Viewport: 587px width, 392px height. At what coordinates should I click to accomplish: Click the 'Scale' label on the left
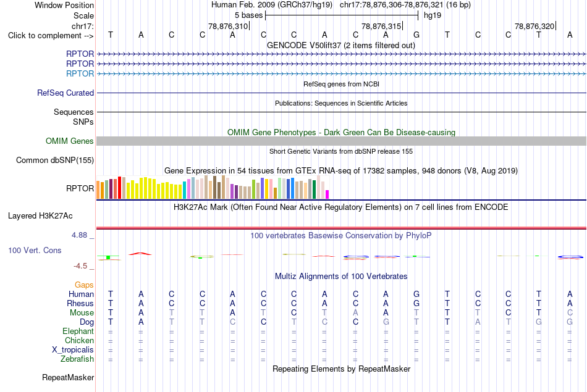click(83, 15)
